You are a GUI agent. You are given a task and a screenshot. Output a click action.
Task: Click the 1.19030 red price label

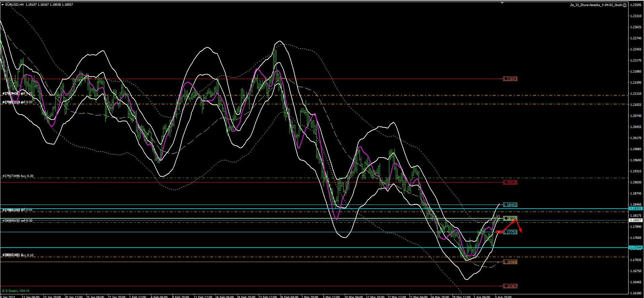point(510,182)
